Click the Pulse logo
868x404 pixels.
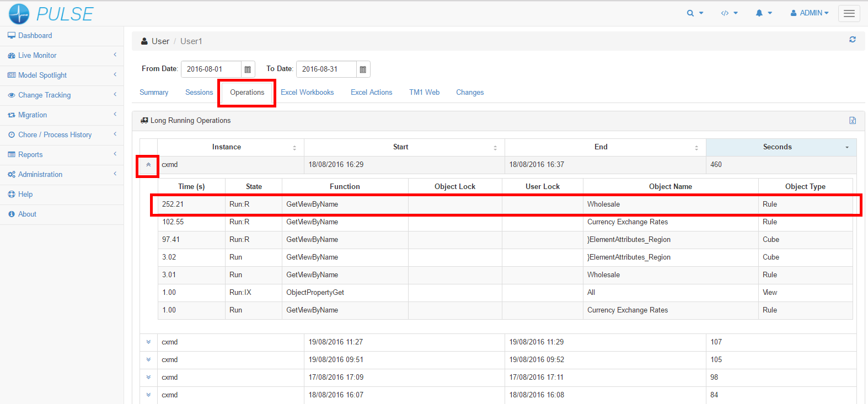coord(51,13)
